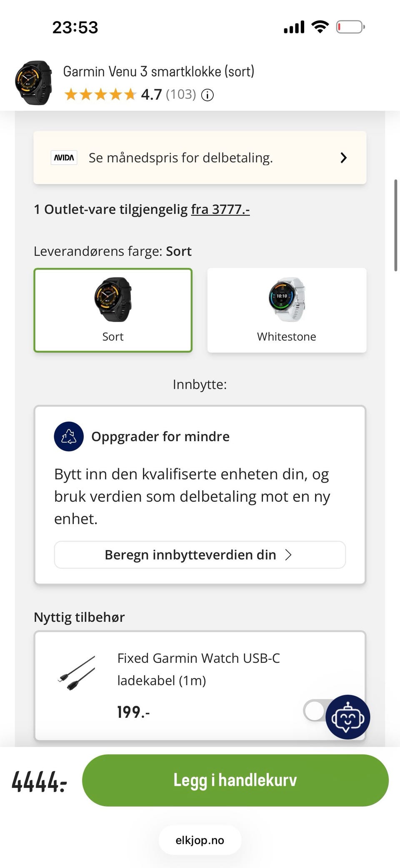Open the header Garmin watch thumbnail
This screenshot has height=868, width=400.
34,83
